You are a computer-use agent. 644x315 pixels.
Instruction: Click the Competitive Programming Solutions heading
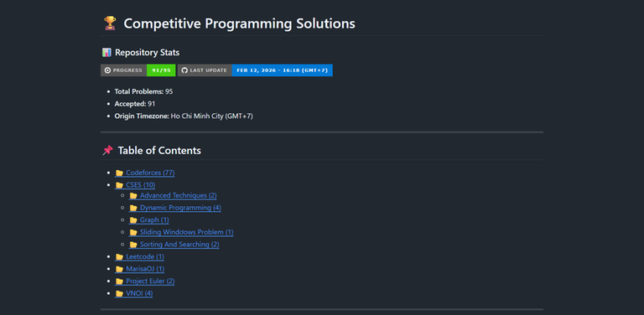click(240, 23)
